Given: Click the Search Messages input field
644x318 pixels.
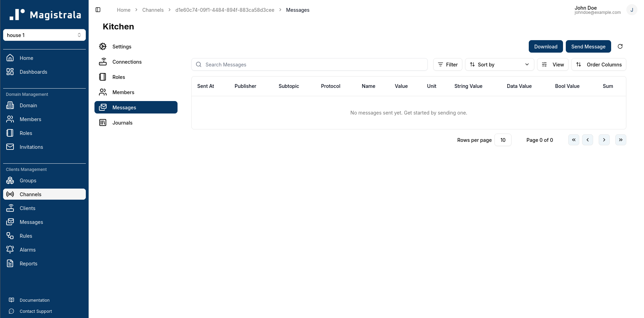Looking at the screenshot, I should (x=309, y=64).
